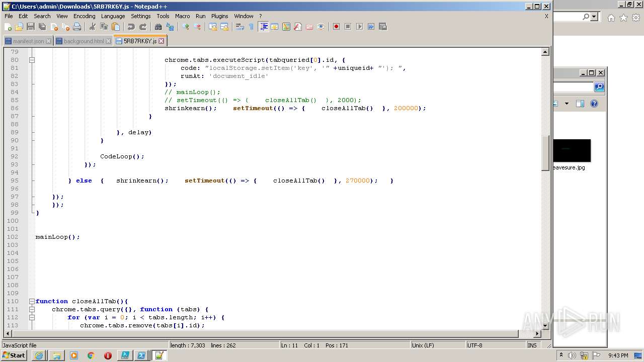Toggle Function List toolbar icon
Screen dimensions: 644x362
[298, 27]
